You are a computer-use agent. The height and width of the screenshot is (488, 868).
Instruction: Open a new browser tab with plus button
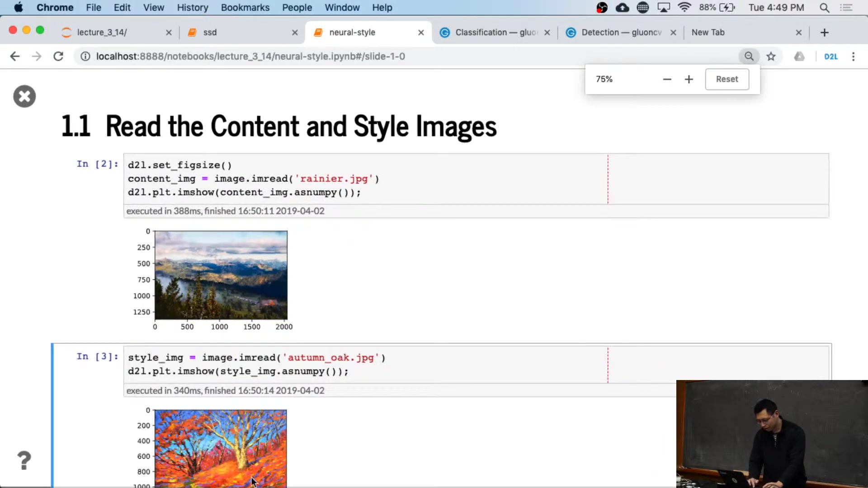point(825,33)
